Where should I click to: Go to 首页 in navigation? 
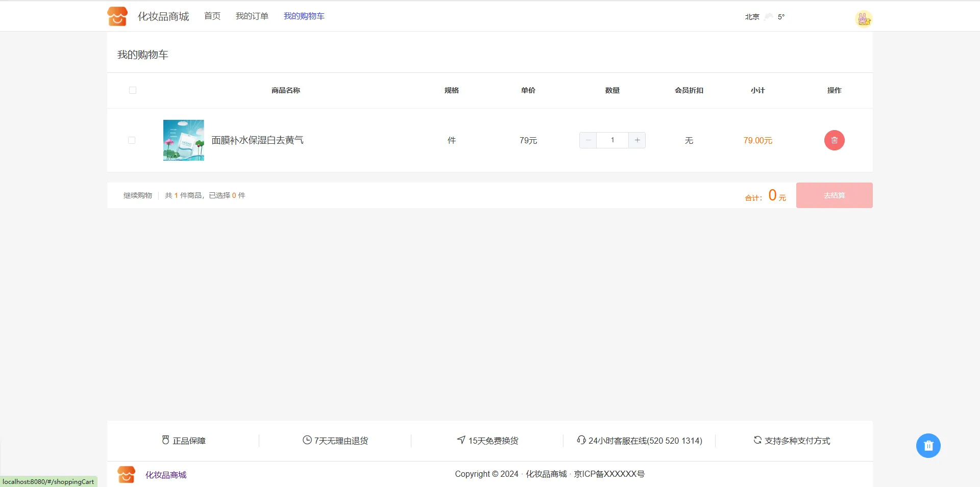click(x=212, y=16)
